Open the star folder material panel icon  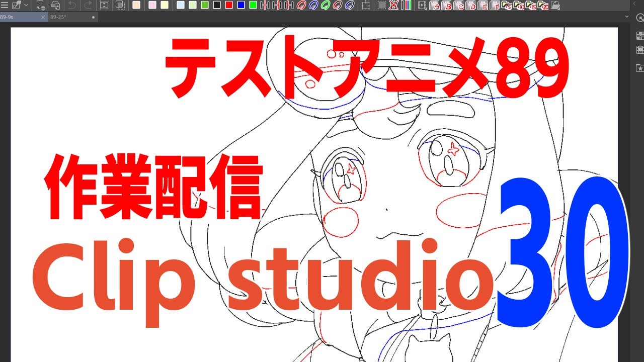pyautogui.click(x=640, y=68)
